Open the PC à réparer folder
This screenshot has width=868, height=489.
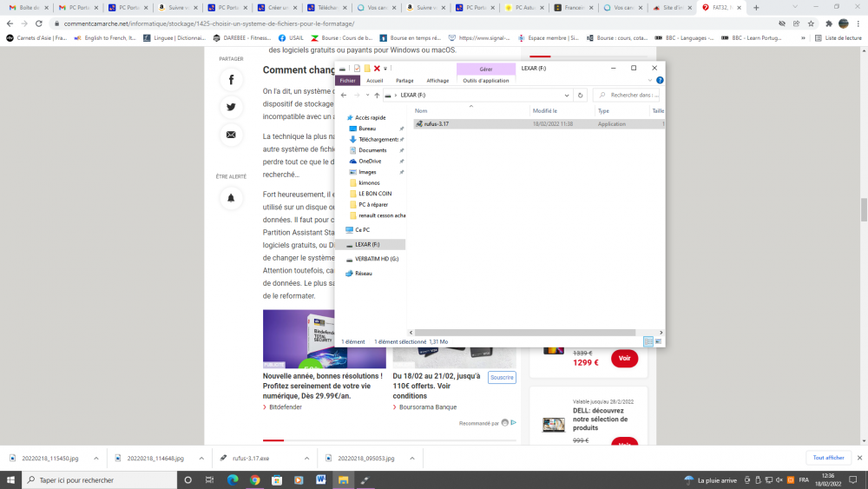point(372,204)
